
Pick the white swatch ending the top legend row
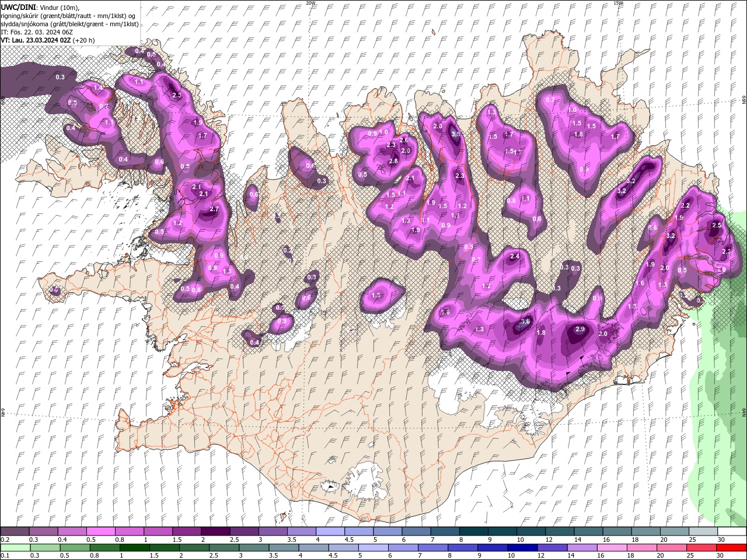coord(732,531)
